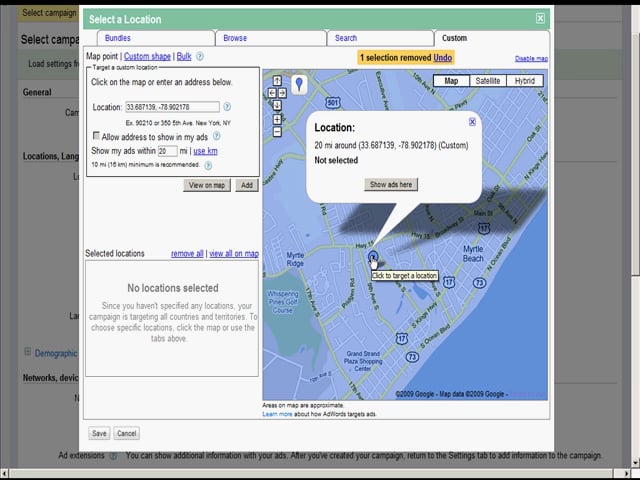640x480 pixels.
Task: Switch map view to Hybrid
Action: (x=524, y=81)
